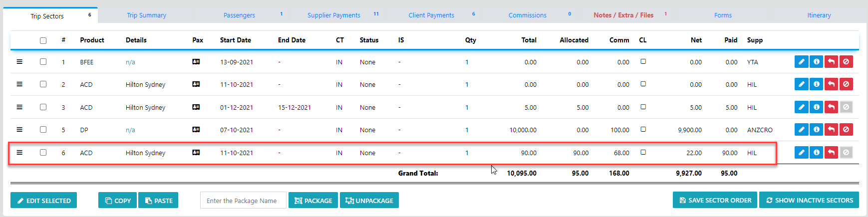Switch to the Trip Summary tab

pos(146,15)
